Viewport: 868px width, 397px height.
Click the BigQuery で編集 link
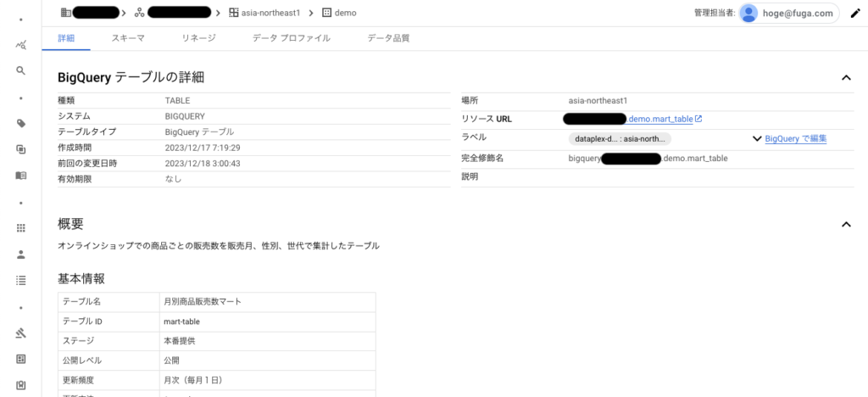tap(795, 139)
